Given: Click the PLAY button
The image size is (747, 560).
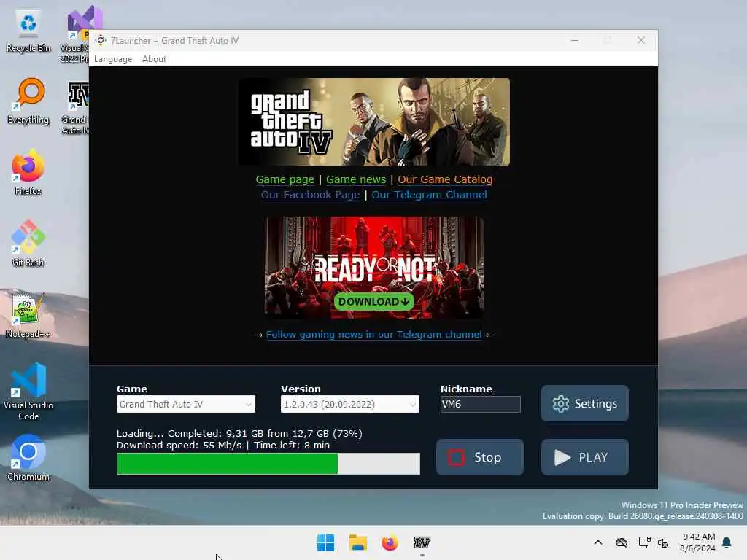Looking at the screenshot, I should coord(584,457).
